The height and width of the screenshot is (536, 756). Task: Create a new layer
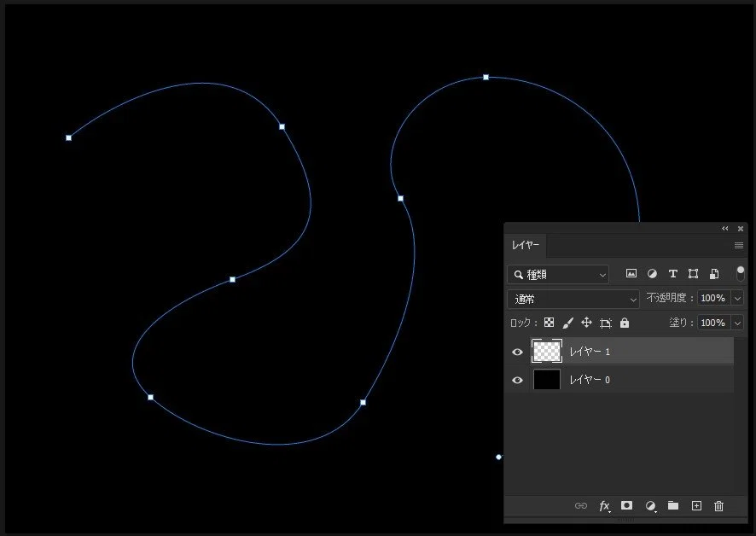[696, 505]
